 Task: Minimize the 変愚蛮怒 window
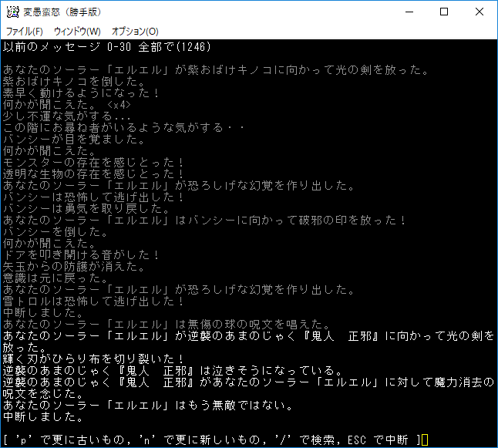[x=409, y=12]
